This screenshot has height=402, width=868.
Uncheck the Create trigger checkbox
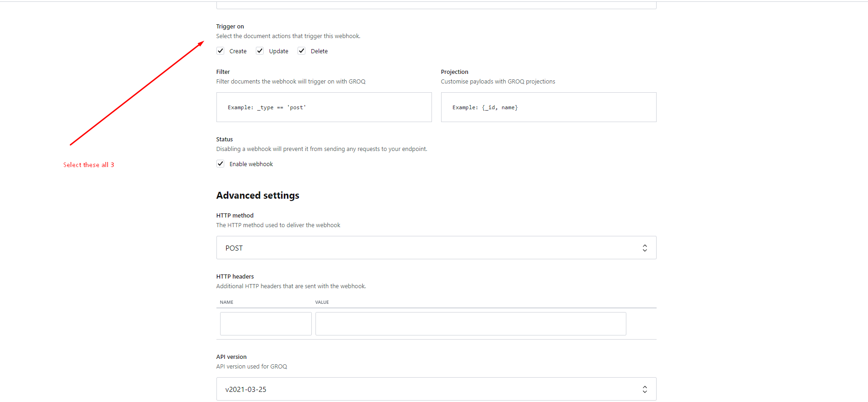tap(221, 51)
